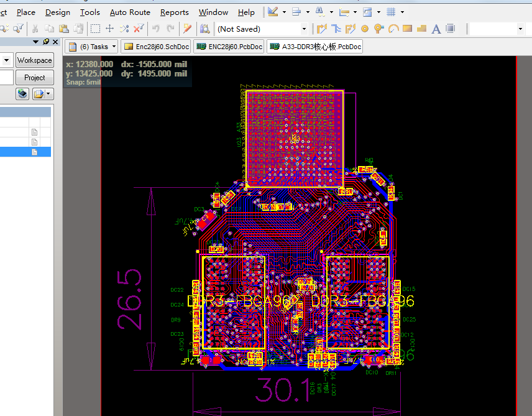Click the Workspace button
Screen dimensions: 532x416
pos(35,60)
